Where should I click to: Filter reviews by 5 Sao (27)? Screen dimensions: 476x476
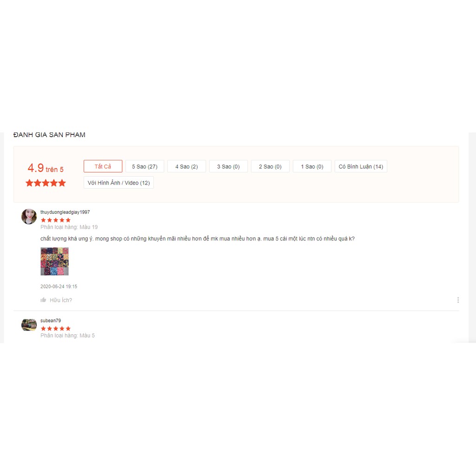coord(145,166)
